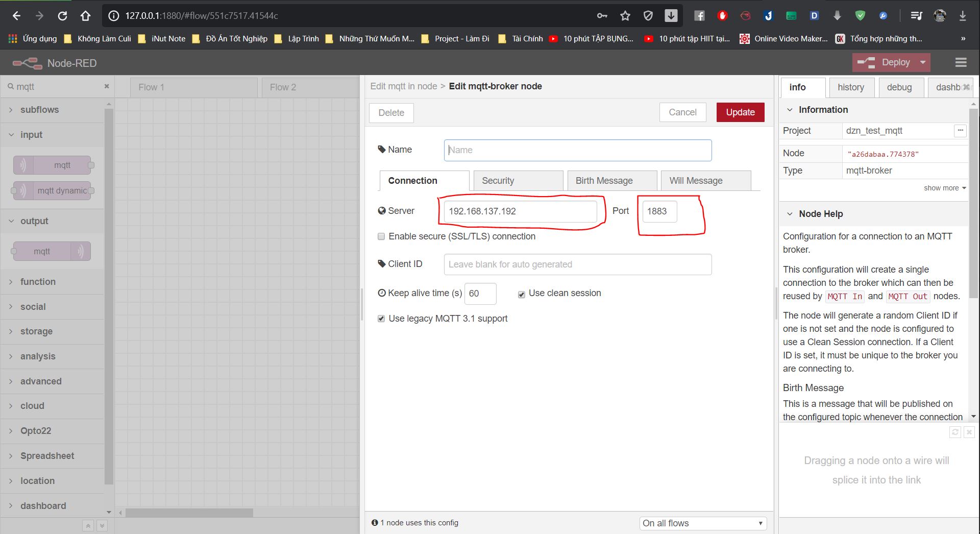
Task: Expand the dashboard palette category
Action: click(x=52, y=506)
